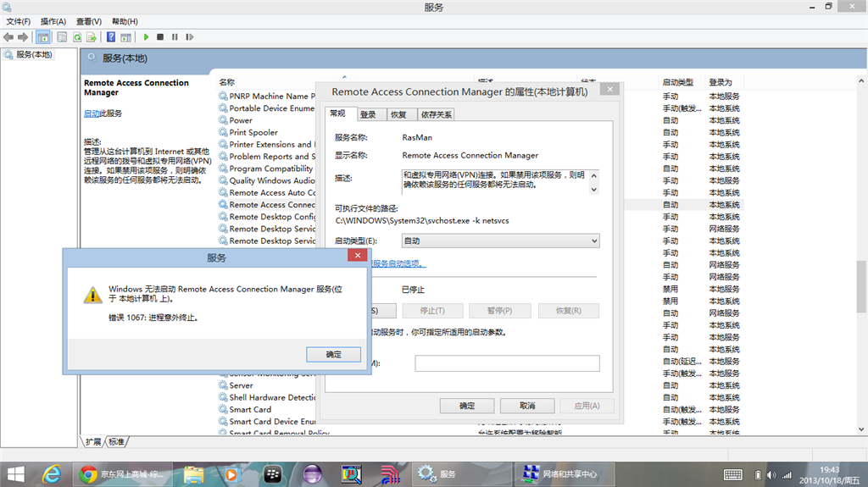Sort services by the 登录为 column header
868x487 pixels.
pyautogui.click(x=721, y=82)
